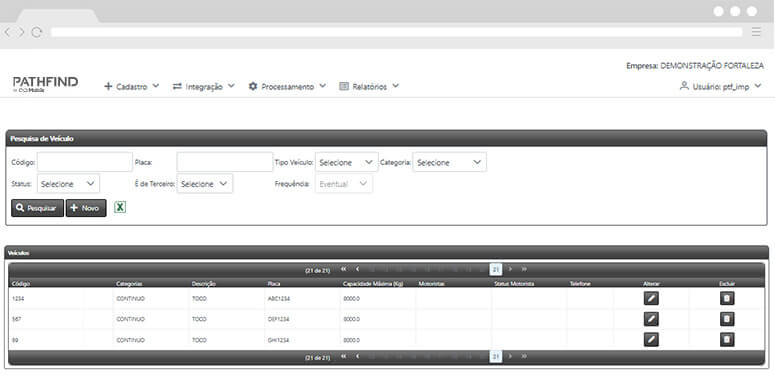Open the Usuário ptf_imp menu
Image resolution: width=775 pixels, height=390 pixels.
point(721,86)
